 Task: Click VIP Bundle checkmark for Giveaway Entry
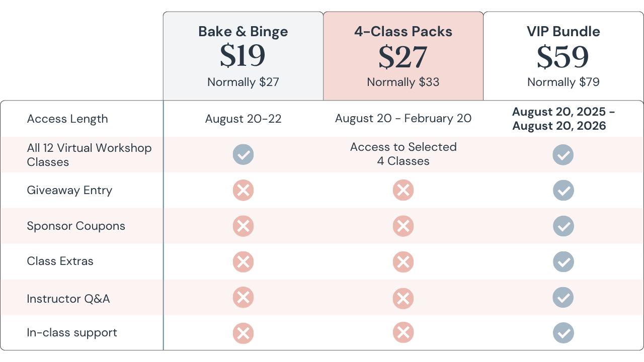(x=563, y=191)
